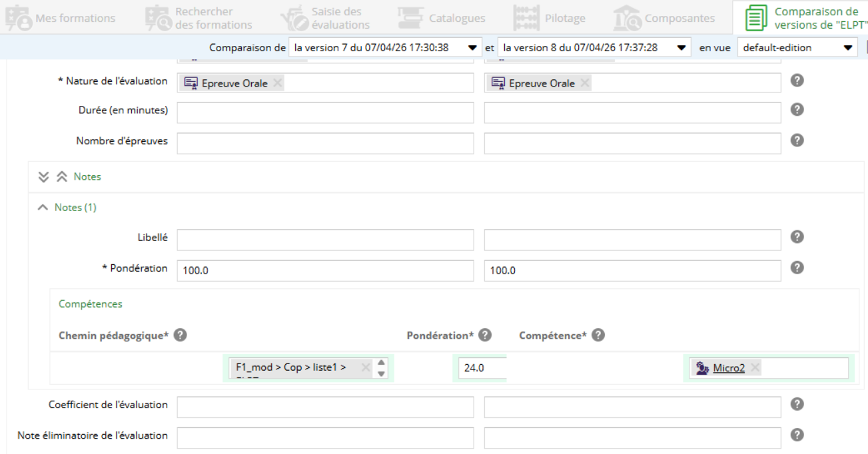Click help icon for Durée (en minutes)
The height and width of the screenshot is (454, 868).
click(x=797, y=110)
